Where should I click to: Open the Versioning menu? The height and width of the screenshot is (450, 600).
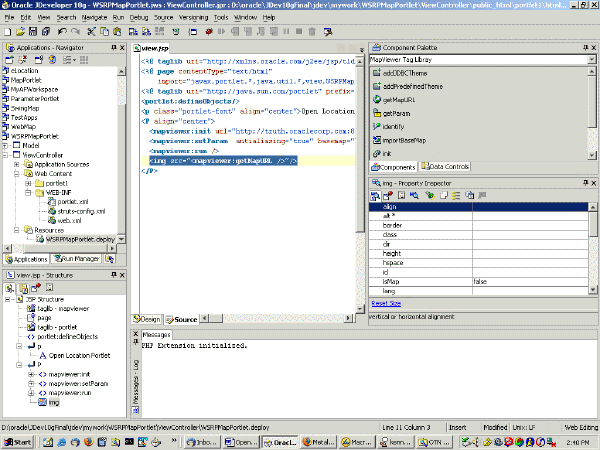(193, 18)
